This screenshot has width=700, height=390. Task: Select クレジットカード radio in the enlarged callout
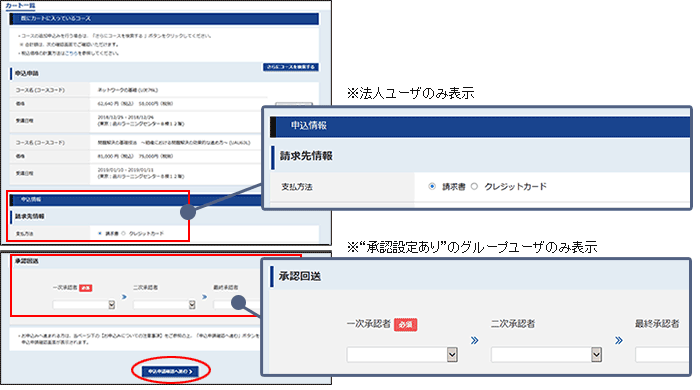click(x=474, y=187)
